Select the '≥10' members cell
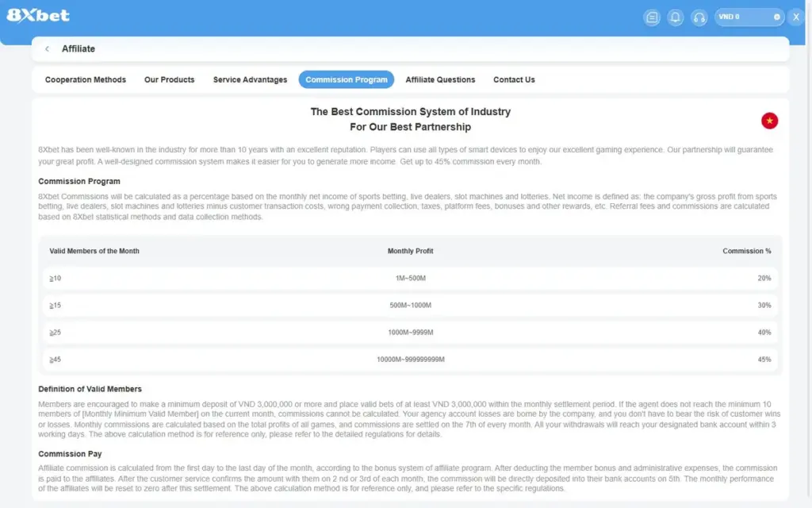The image size is (812, 508). [56, 279]
